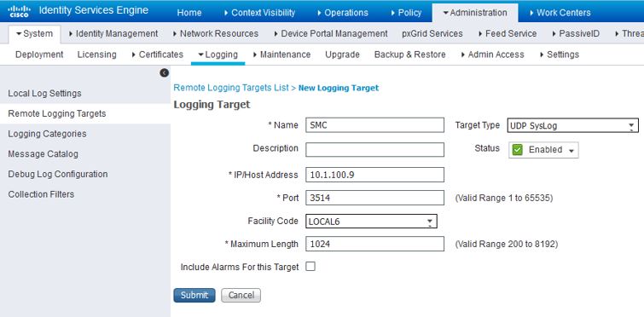Open the Facility Code LOCAL6 dropdown
The height and width of the screenshot is (317, 644).
[371, 222]
